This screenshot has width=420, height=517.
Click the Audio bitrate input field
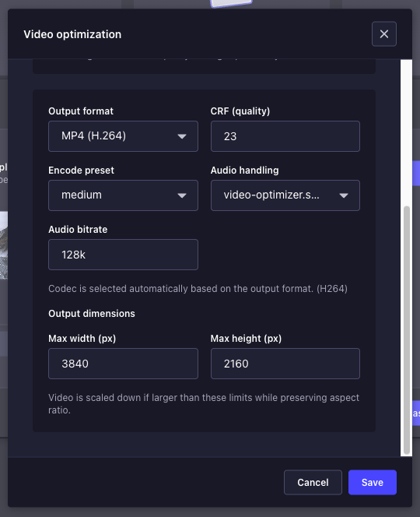pos(123,255)
